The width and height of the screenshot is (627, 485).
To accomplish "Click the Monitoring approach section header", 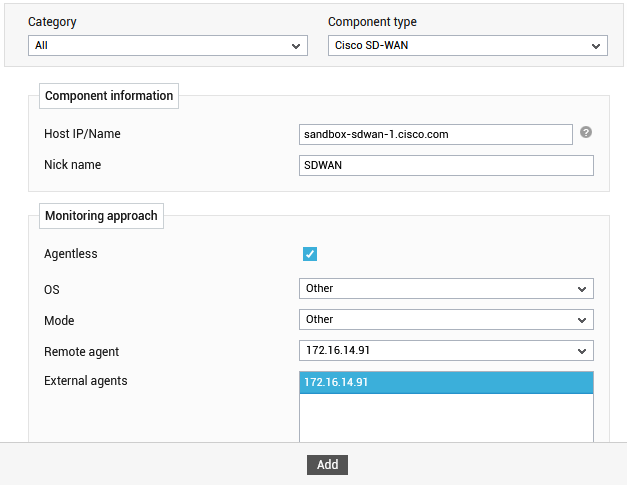I will (101, 216).
